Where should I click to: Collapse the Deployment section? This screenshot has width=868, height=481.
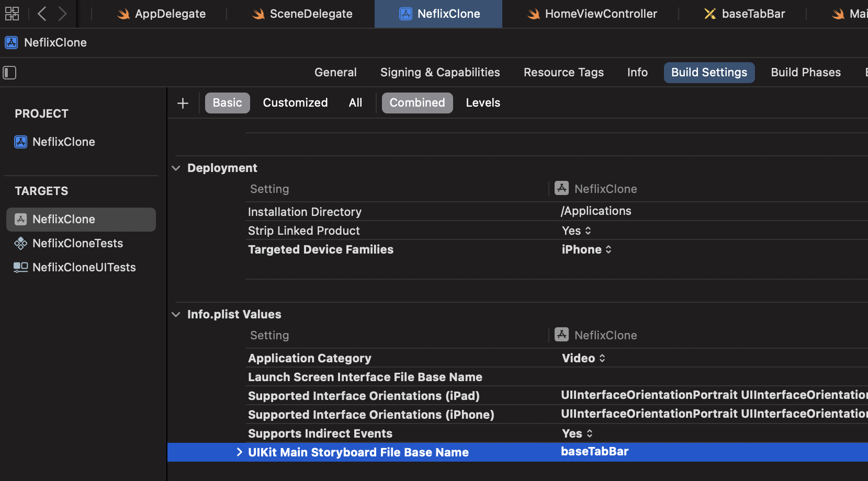point(176,168)
